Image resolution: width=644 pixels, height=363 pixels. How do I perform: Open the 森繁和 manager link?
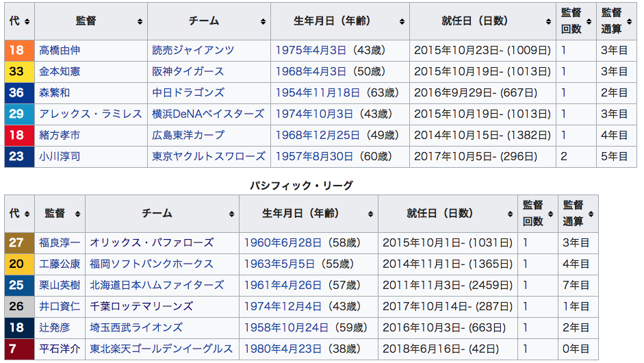[55, 92]
